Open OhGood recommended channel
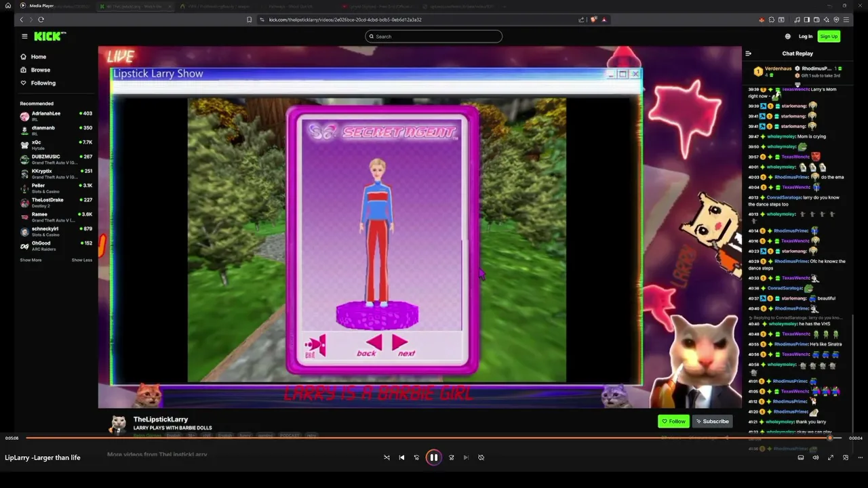This screenshot has height=488, width=868. click(56, 245)
